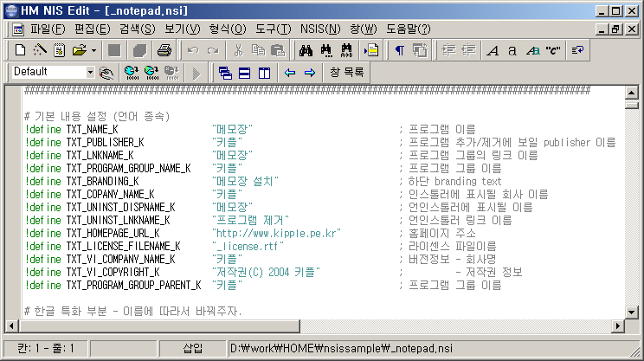644x361 pixels.
Task: Tile windows horizontally via toolbar icon
Action: click(x=245, y=72)
